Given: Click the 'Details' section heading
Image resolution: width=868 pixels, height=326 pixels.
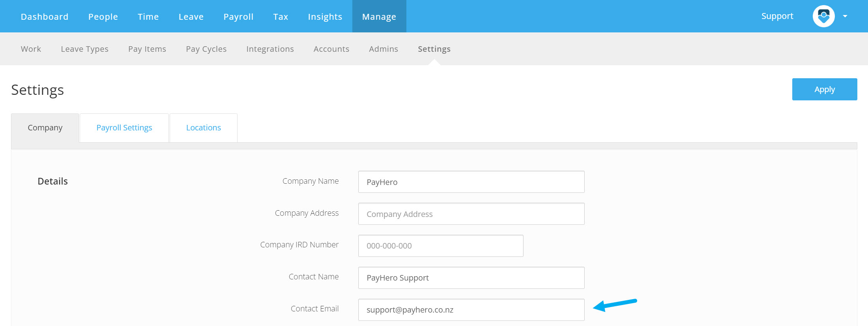Looking at the screenshot, I should (x=52, y=181).
